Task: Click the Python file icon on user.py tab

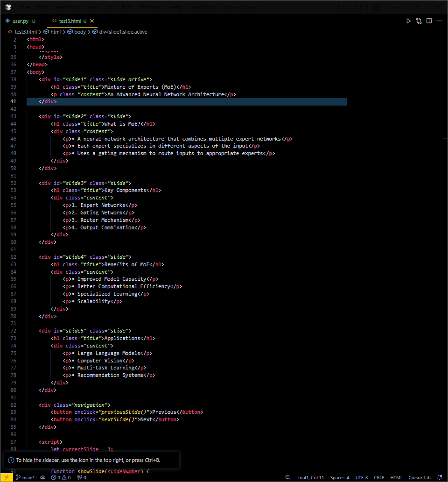Action: click(x=7, y=21)
